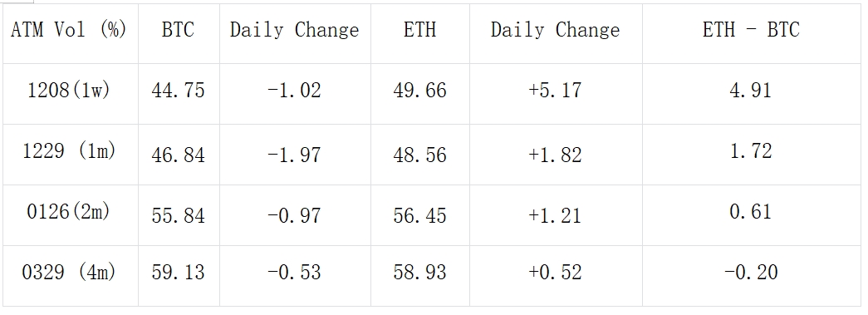
Task: Click ETH value 56.45
Action: [419, 214]
